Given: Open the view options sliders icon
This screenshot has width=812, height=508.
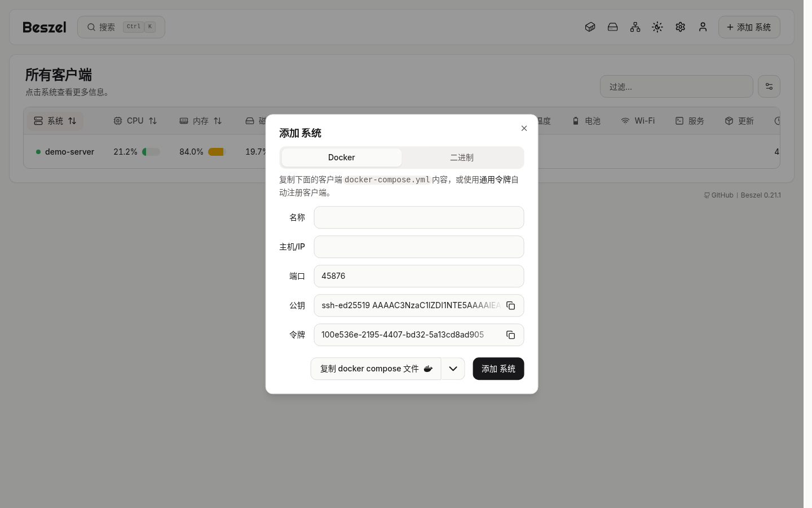Looking at the screenshot, I should point(769,86).
